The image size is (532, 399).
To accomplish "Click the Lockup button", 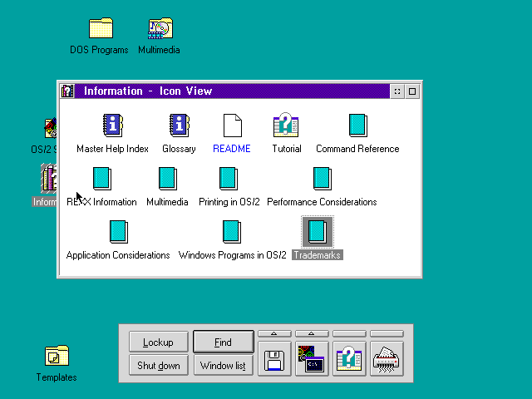I will tap(159, 342).
